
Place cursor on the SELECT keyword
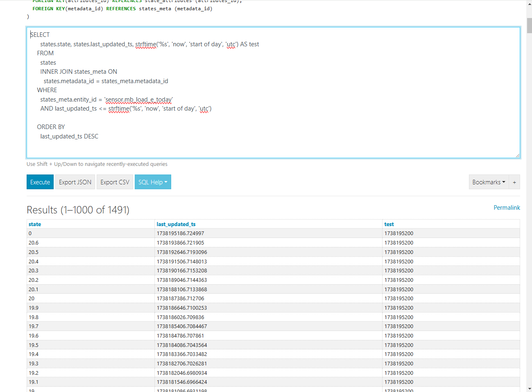[x=40, y=34]
